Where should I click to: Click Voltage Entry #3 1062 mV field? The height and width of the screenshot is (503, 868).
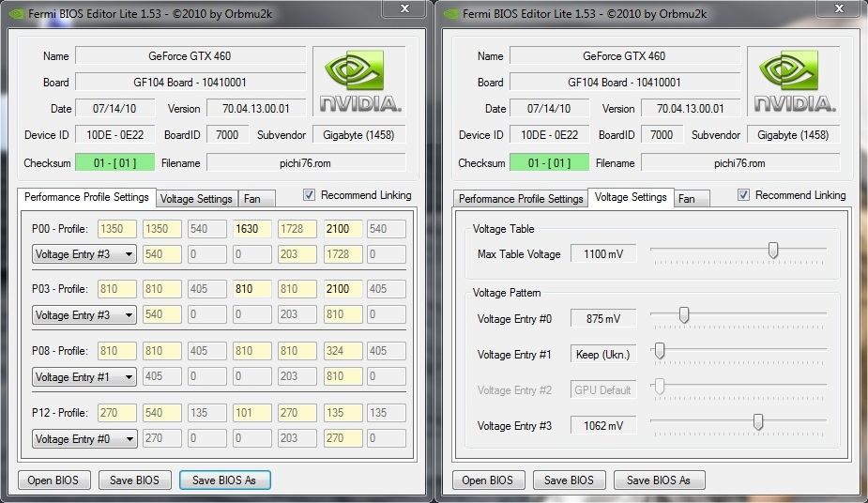pos(603,425)
